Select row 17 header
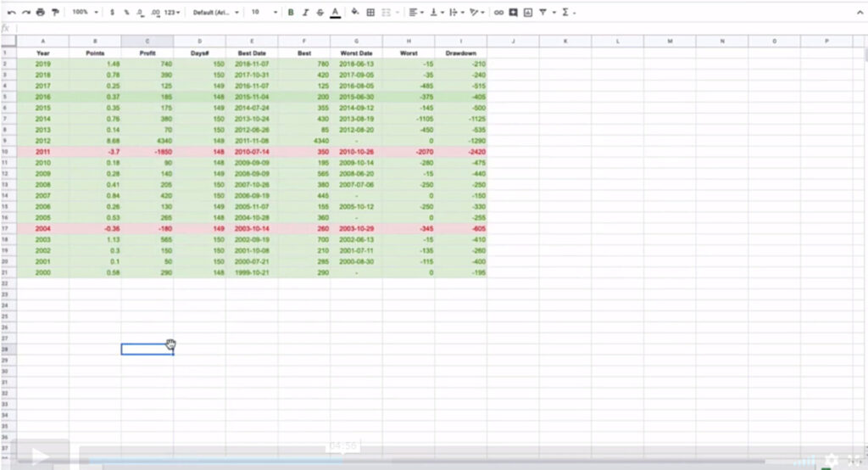Viewport: 868px width, 470px height. coord(8,228)
